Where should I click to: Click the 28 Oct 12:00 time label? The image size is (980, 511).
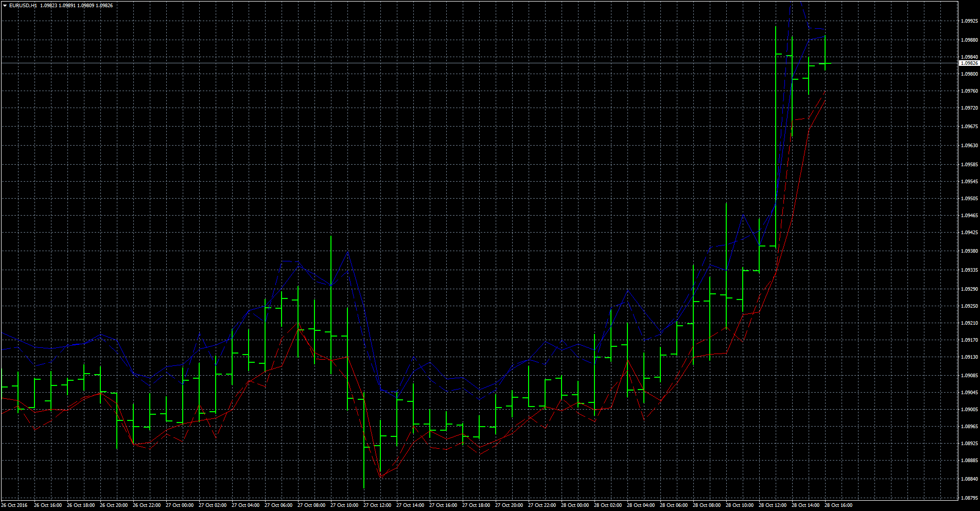tap(773, 505)
